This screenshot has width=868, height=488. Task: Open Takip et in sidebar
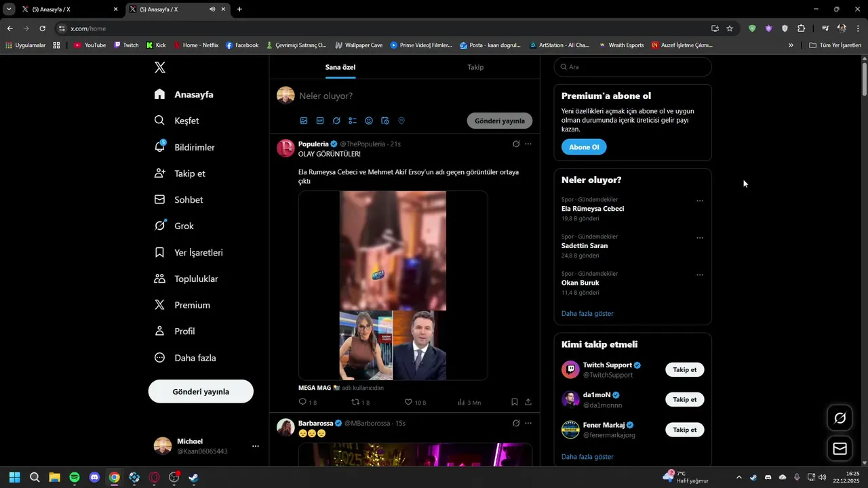point(180,174)
